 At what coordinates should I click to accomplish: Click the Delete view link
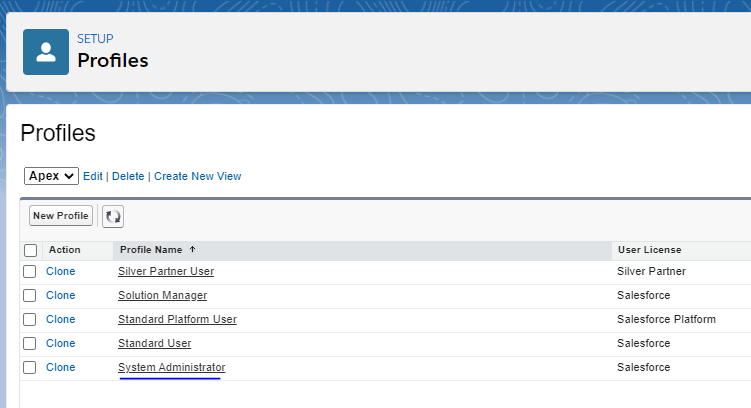coord(128,176)
